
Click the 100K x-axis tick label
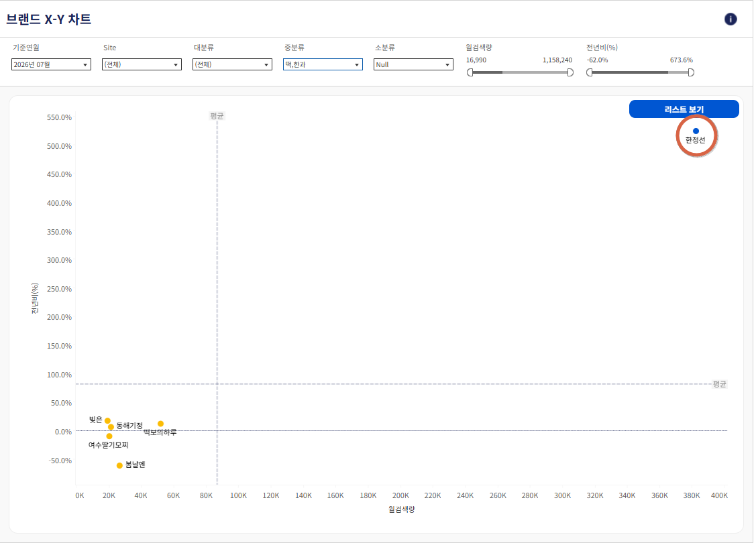pyautogui.click(x=238, y=496)
